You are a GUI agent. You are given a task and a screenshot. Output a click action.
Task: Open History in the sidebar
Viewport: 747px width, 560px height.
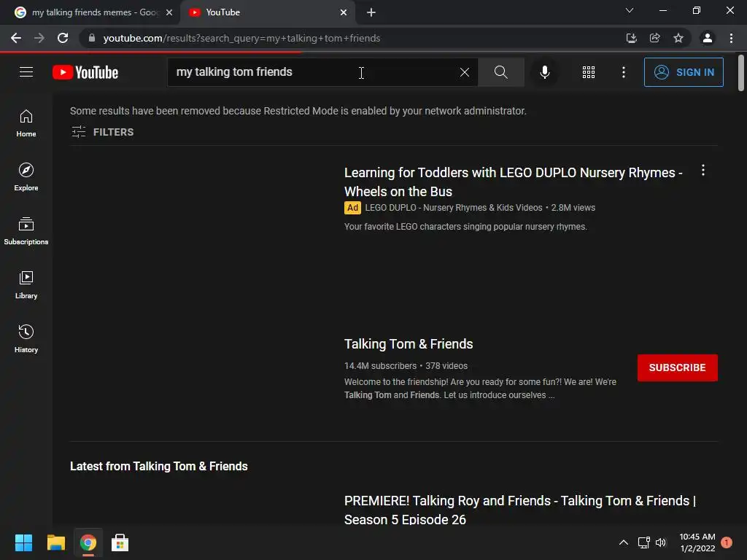click(26, 338)
